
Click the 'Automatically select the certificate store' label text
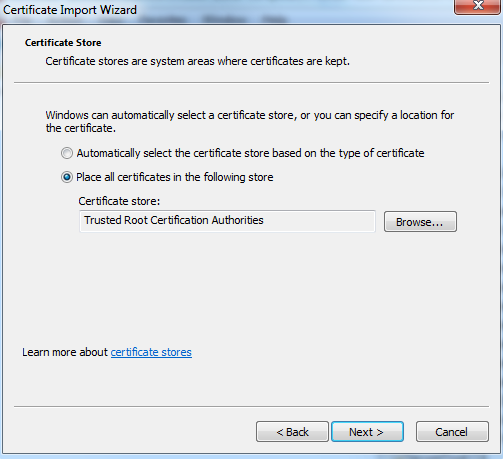(250, 153)
